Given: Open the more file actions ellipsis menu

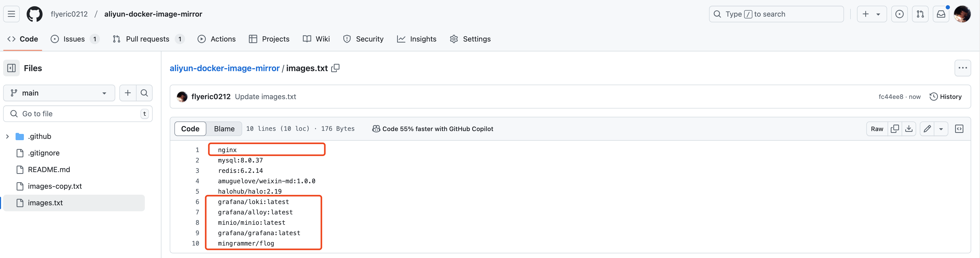Looking at the screenshot, I should (x=963, y=68).
